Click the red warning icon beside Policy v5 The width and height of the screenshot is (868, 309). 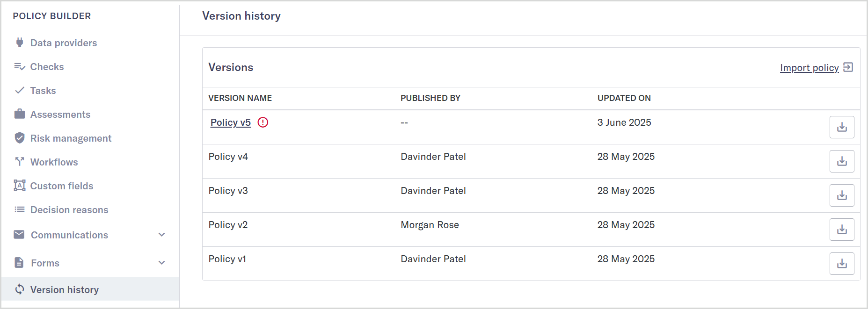click(x=263, y=122)
